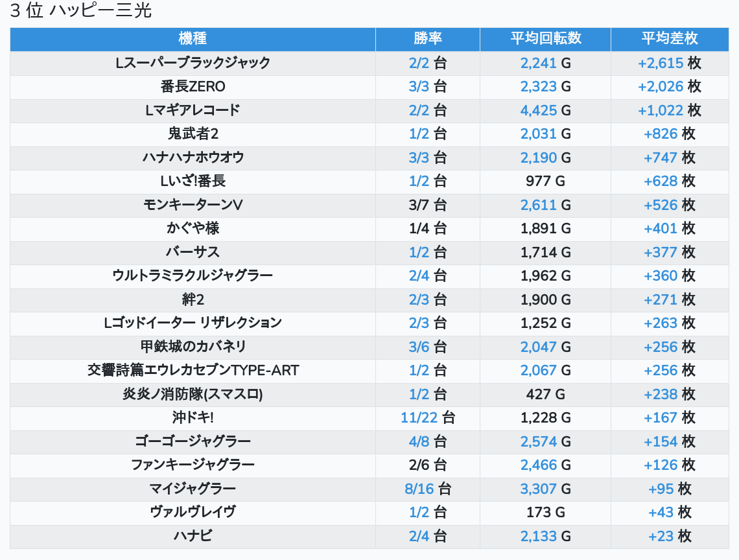Select the Lいざ!番長 machine name
This screenshot has height=560, width=739.
193,181
